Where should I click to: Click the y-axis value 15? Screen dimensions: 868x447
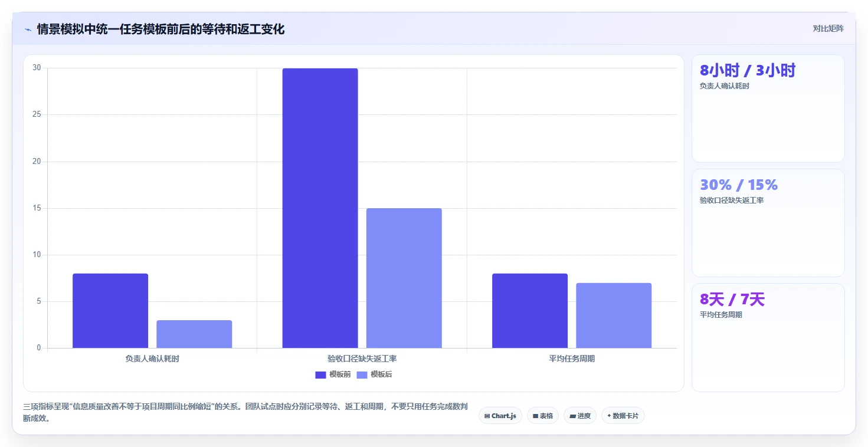click(37, 208)
